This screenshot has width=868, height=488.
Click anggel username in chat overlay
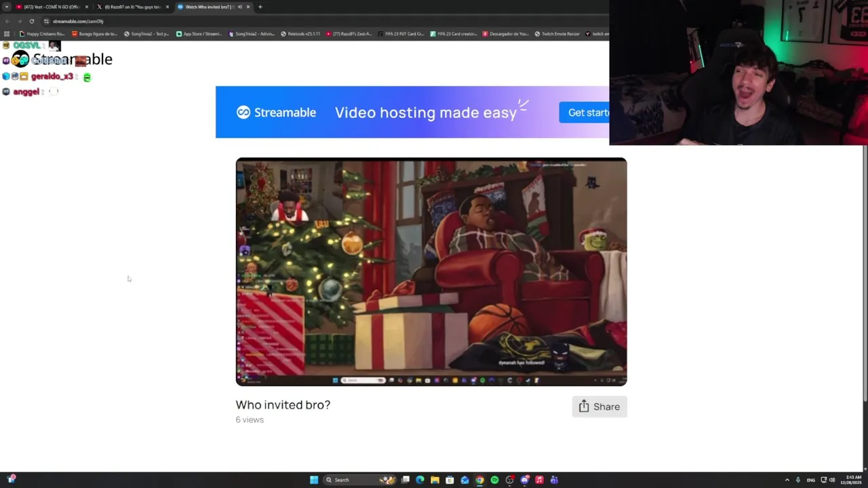coord(26,91)
